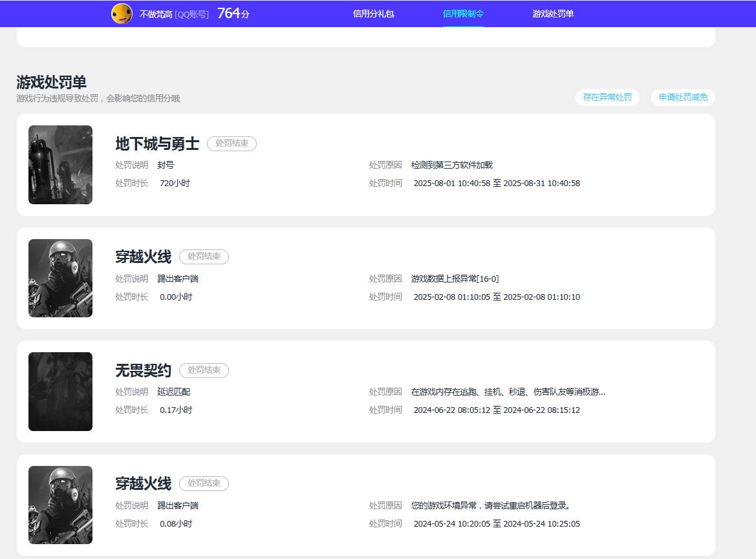Select the duration 0.00小时

click(x=176, y=297)
